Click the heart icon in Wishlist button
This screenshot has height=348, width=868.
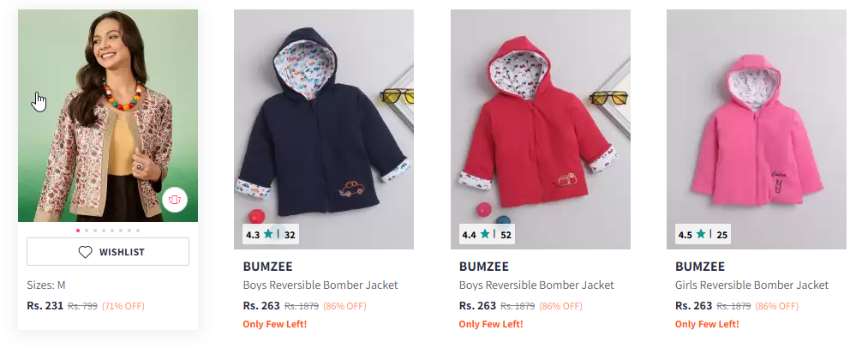click(85, 252)
